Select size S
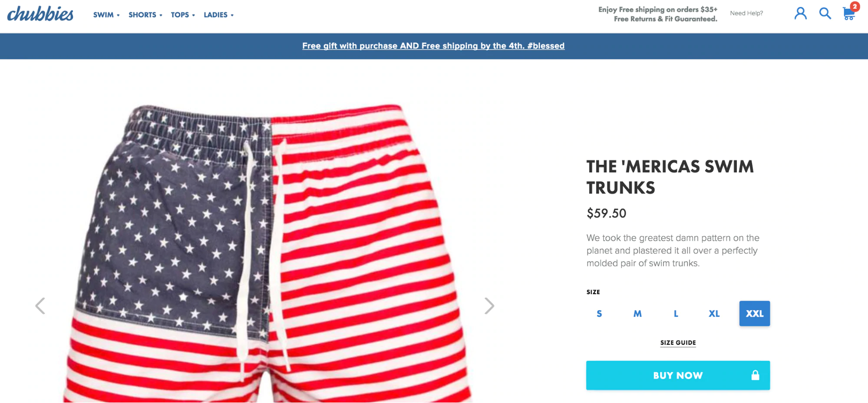This screenshot has width=868, height=403. point(599,314)
